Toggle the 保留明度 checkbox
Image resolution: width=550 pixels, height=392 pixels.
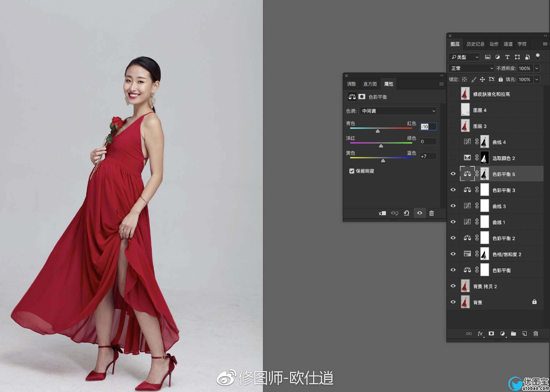point(352,171)
